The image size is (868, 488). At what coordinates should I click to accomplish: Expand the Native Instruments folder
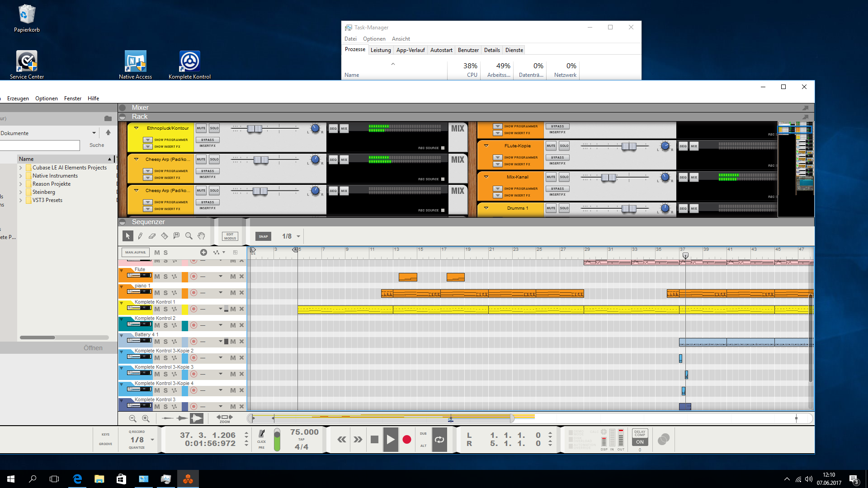point(21,176)
